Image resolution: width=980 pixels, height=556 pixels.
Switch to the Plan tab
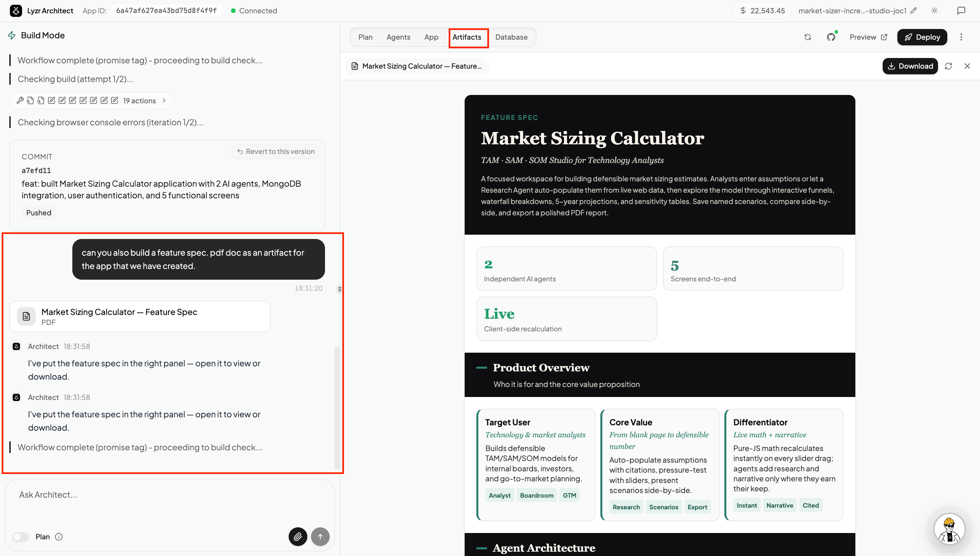coord(365,37)
